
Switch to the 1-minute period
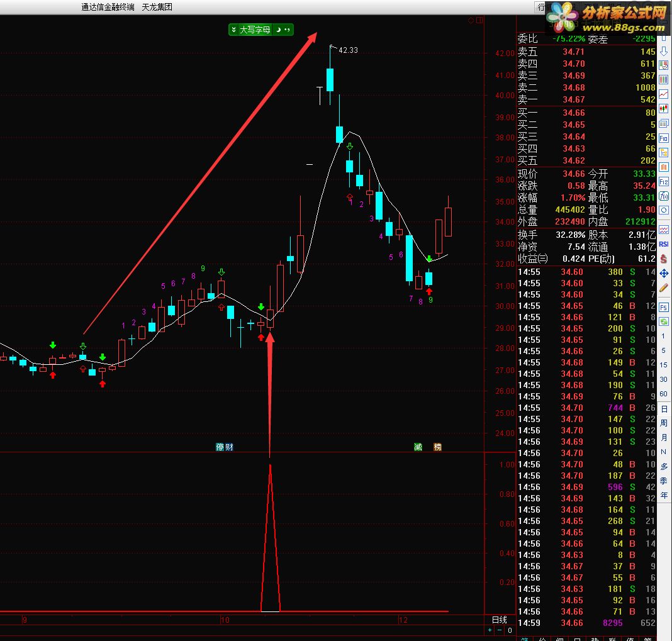663,336
